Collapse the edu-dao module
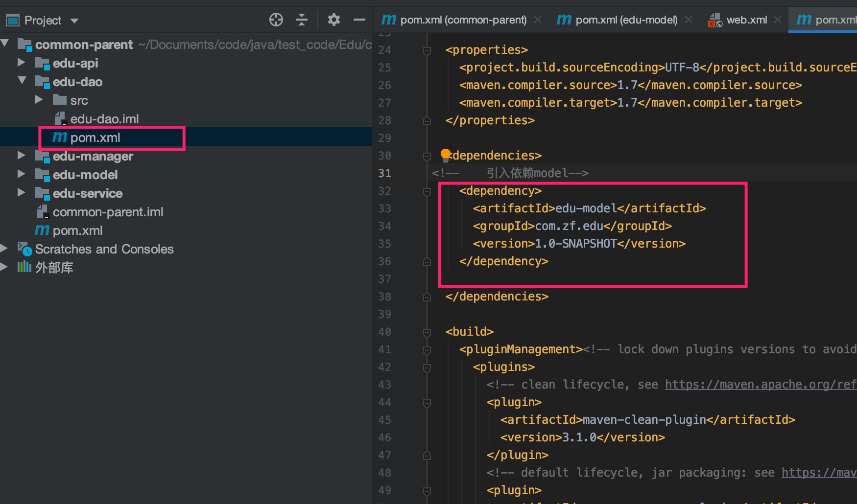The image size is (857, 504). [x=22, y=81]
